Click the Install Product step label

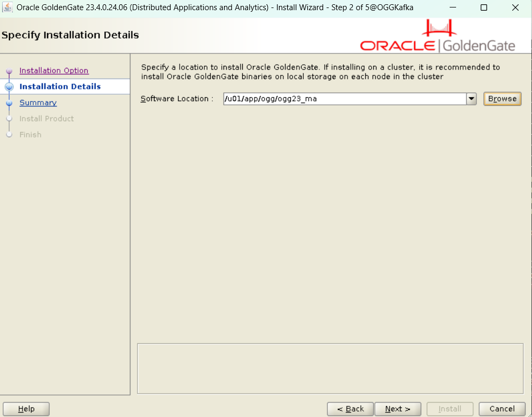tap(47, 118)
